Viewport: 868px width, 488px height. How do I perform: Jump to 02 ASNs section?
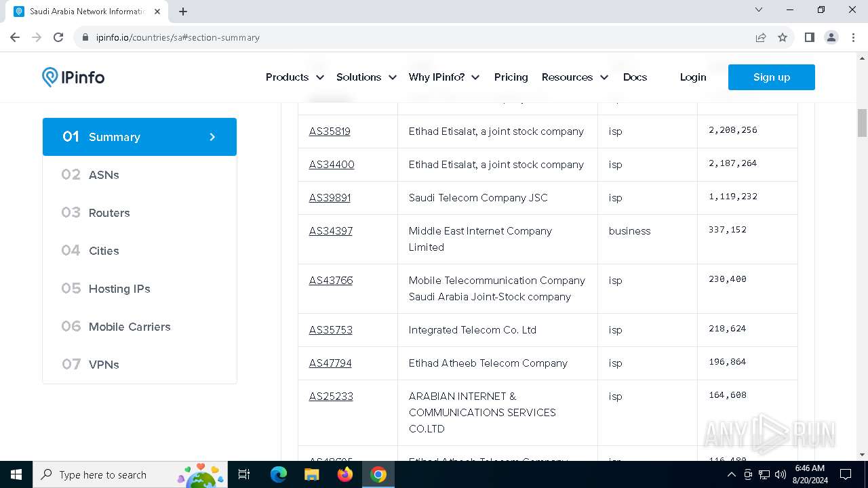(x=140, y=175)
